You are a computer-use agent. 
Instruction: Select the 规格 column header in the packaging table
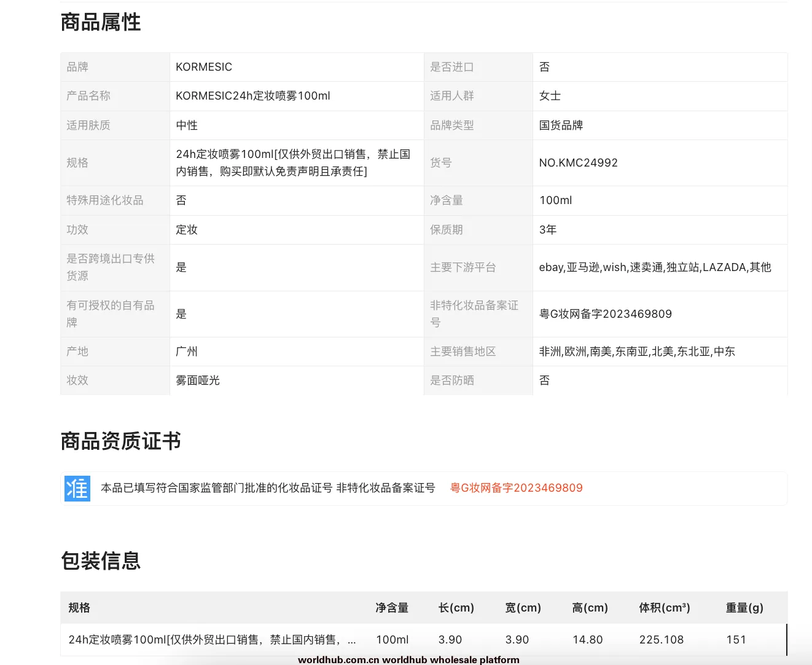79,608
